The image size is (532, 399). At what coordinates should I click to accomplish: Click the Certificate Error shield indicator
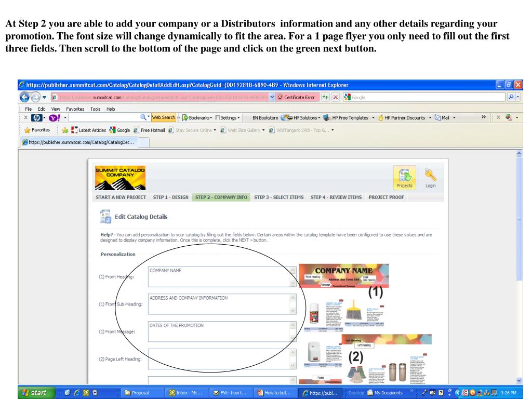pyautogui.click(x=297, y=97)
